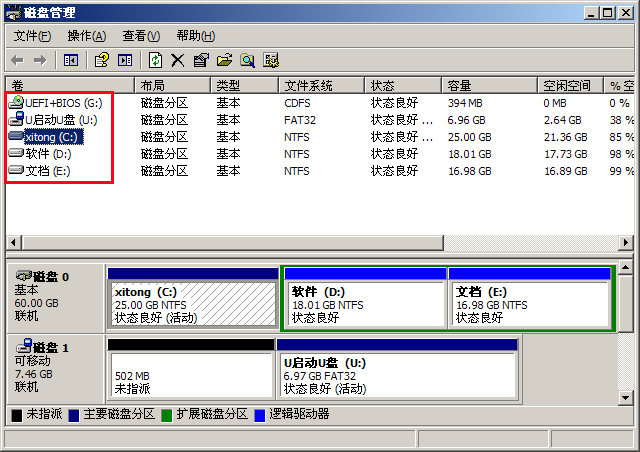This screenshot has width=640, height=452.
Task: Sort by the 容量 column header
Action: [x=489, y=85]
